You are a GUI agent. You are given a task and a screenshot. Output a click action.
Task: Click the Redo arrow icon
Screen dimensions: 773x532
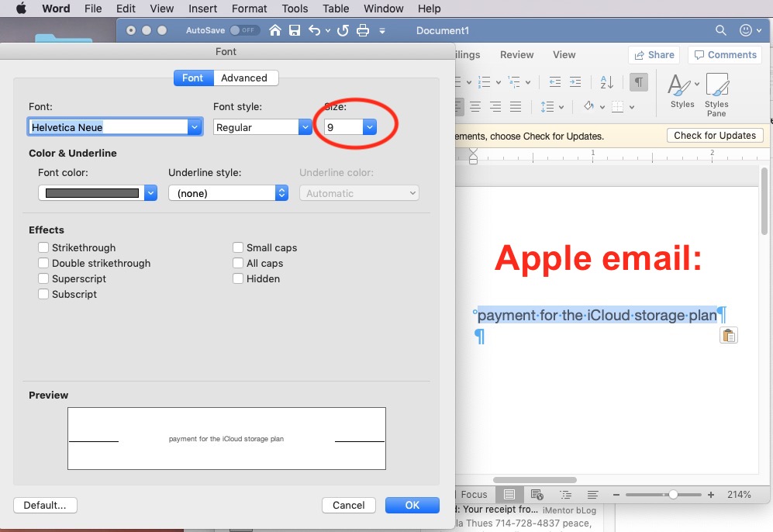click(343, 30)
